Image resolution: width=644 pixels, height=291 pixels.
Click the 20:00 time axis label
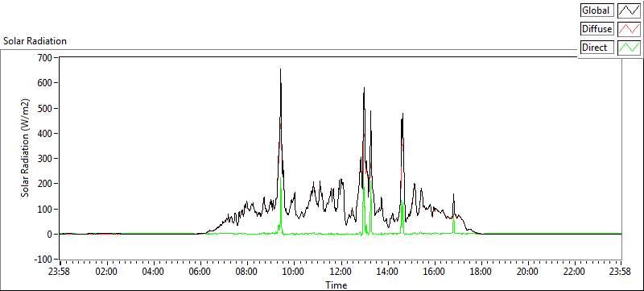(528, 272)
